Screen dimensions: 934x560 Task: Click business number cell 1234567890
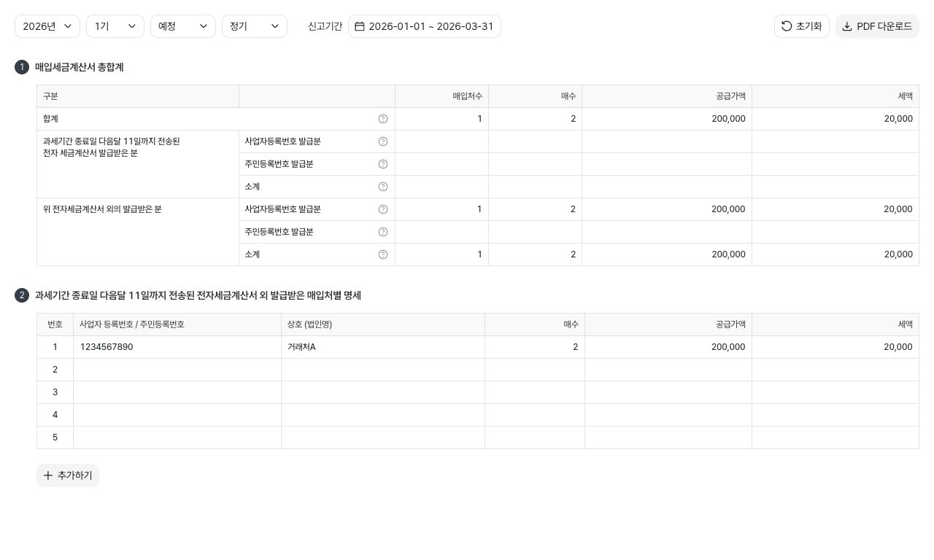click(177, 347)
